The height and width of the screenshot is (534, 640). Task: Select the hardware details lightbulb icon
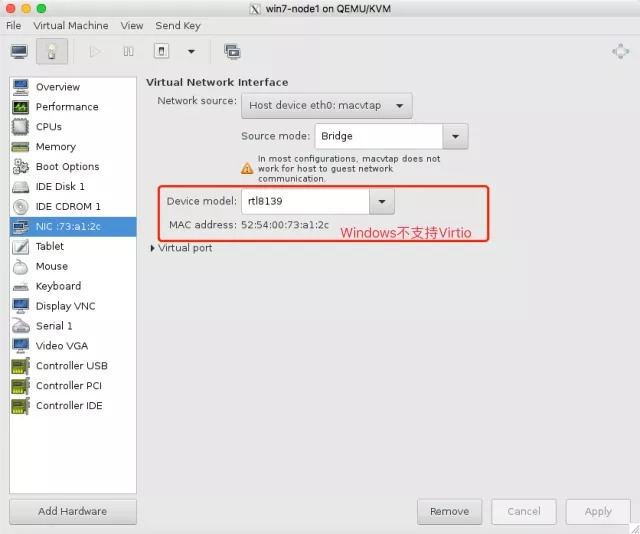point(51,51)
